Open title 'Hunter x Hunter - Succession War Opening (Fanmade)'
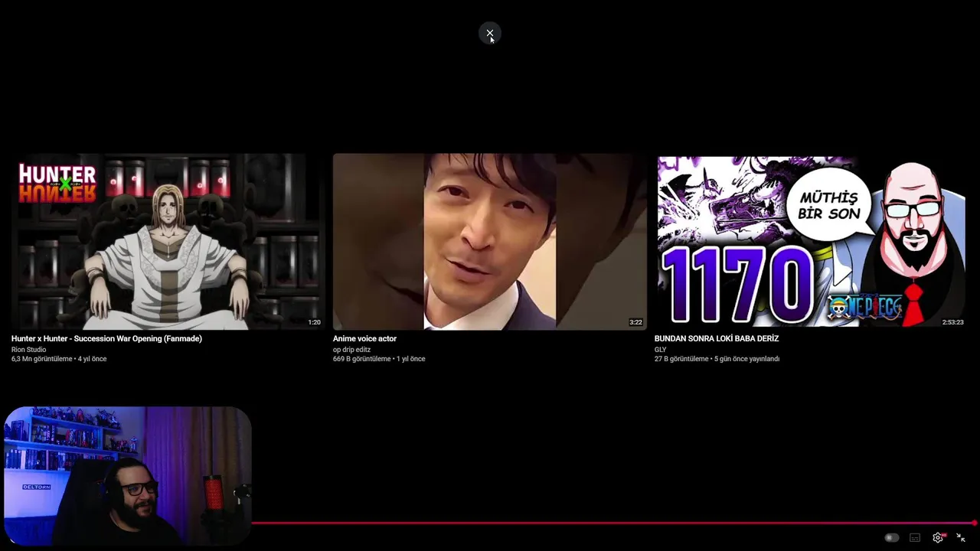The height and width of the screenshot is (551, 980). click(106, 338)
